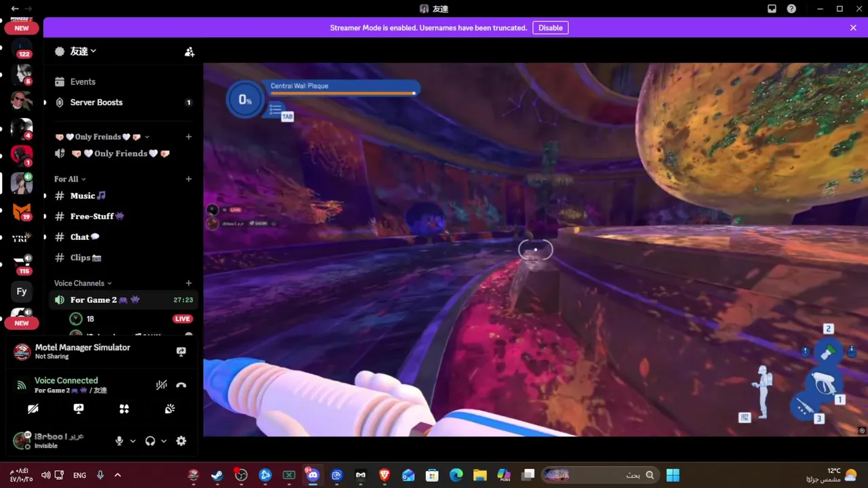Open the Windows Start menu
The image size is (868, 488).
tap(673, 475)
